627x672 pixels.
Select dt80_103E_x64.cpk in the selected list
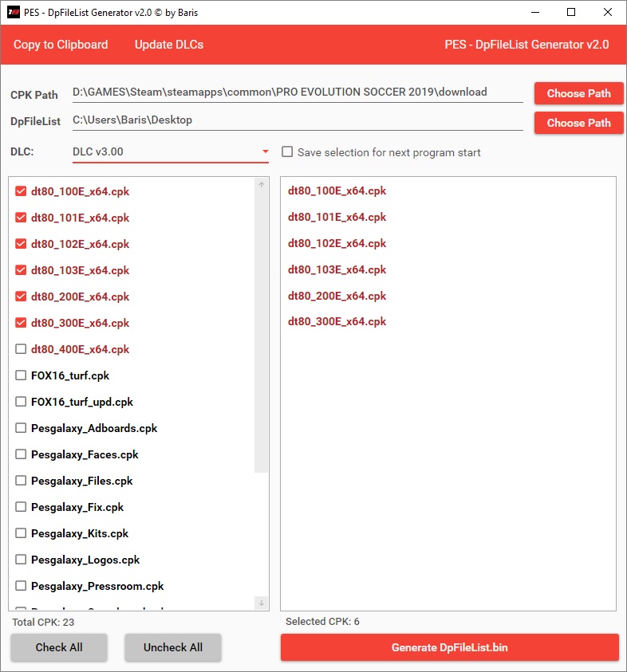pyautogui.click(x=337, y=269)
